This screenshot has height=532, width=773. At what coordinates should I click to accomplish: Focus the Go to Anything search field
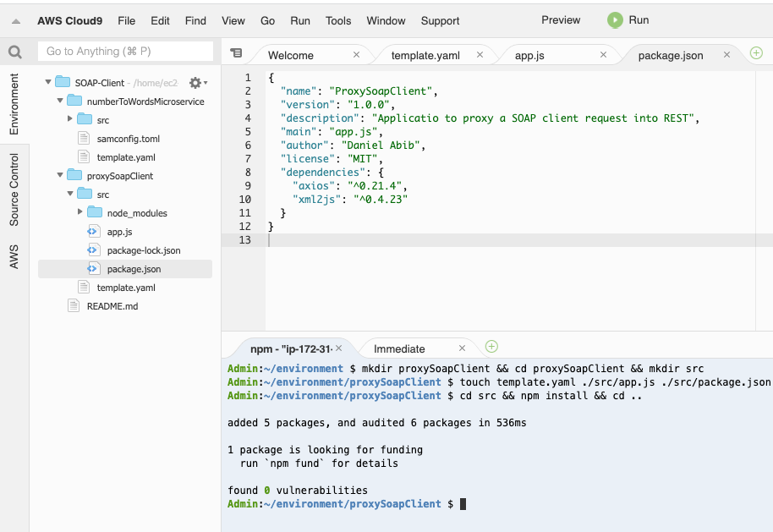click(126, 52)
